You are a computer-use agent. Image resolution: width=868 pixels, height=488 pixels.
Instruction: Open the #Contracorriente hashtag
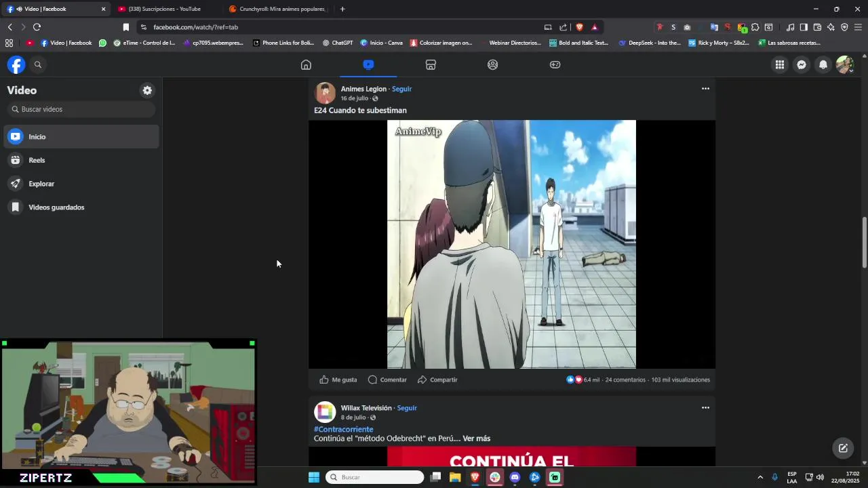pyautogui.click(x=344, y=430)
